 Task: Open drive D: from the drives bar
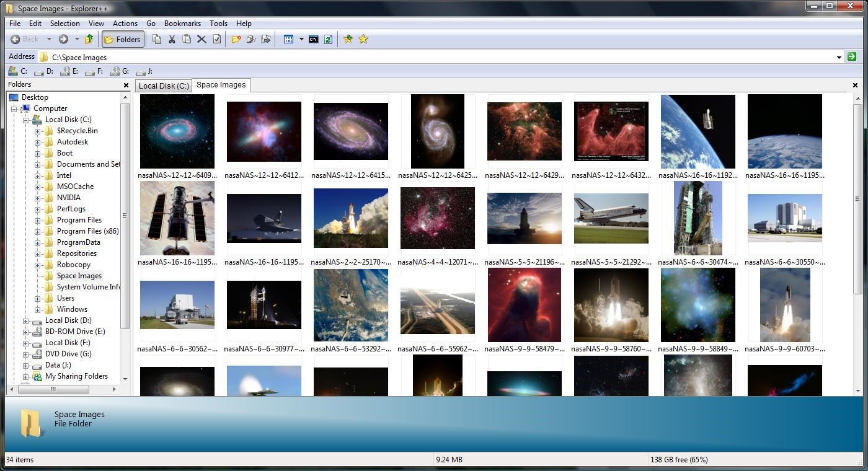[43, 71]
